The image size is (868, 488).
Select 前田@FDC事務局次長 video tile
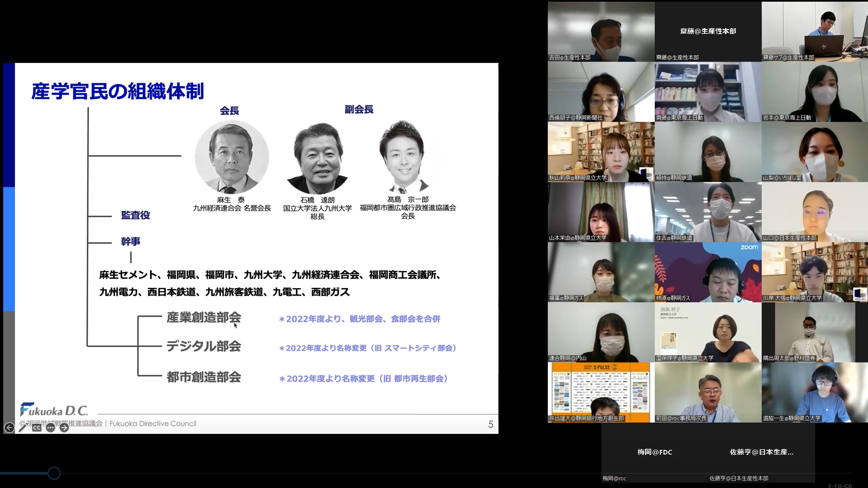coord(708,392)
